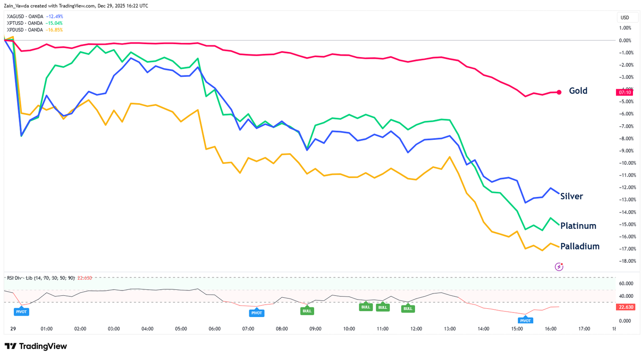The width and height of the screenshot is (644, 358).
Task: Click the lightning bolt quick-action icon
Action: pos(559,266)
